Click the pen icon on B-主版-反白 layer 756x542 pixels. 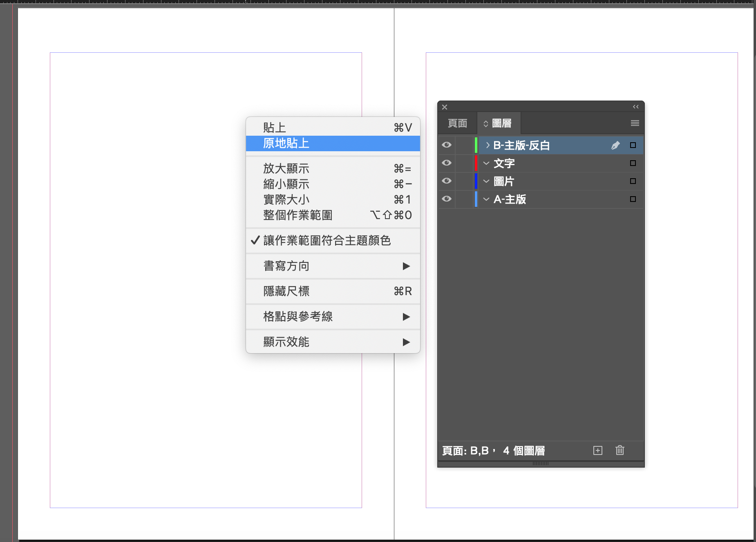[615, 145]
